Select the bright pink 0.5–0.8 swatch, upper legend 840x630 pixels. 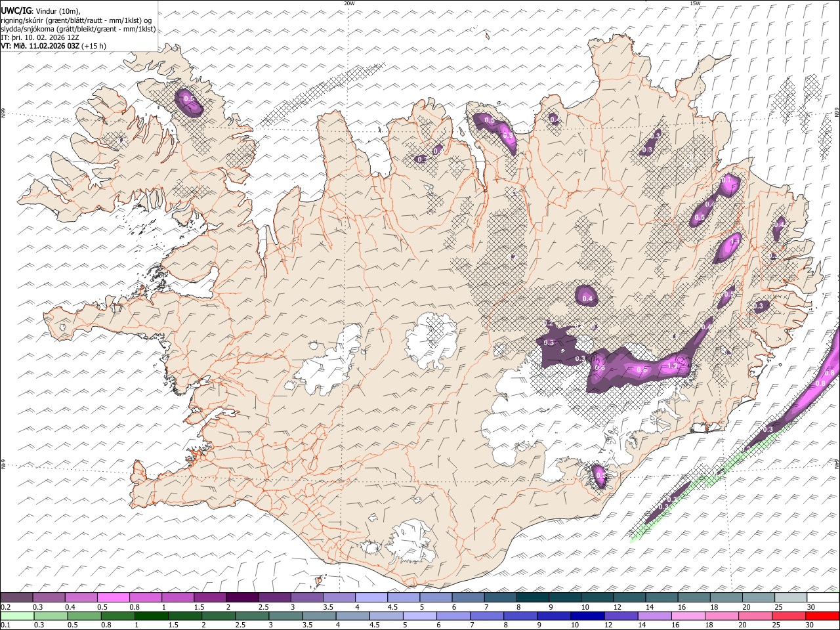(x=113, y=597)
